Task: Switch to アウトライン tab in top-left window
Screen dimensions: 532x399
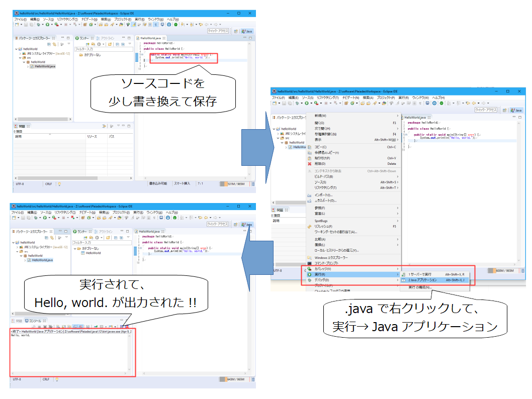Action: point(106,38)
